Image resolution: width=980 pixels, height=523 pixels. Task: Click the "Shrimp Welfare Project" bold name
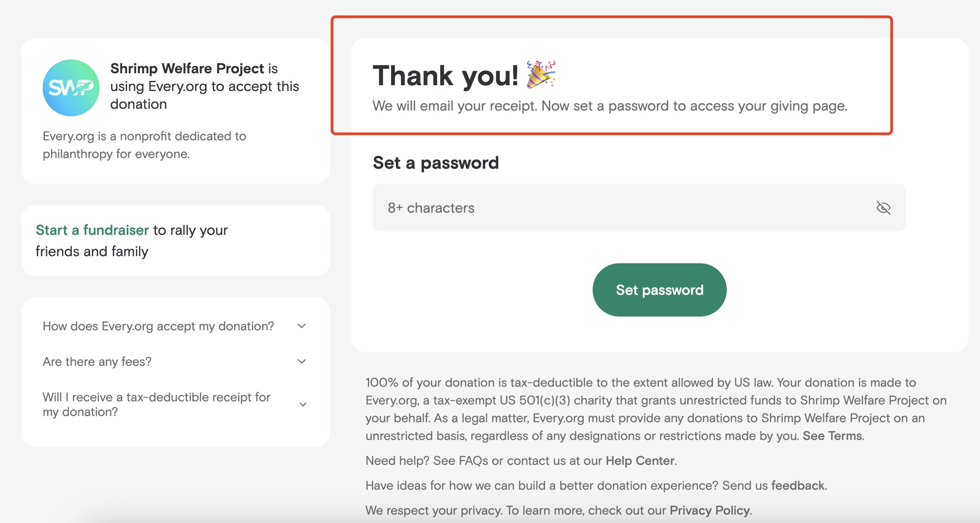[187, 68]
